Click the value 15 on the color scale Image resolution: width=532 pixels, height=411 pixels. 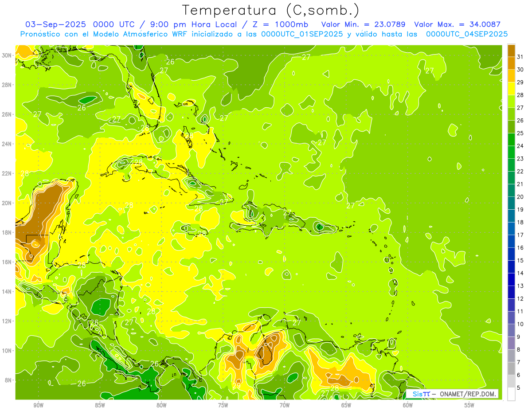pyautogui.click(x=520, y=260)
